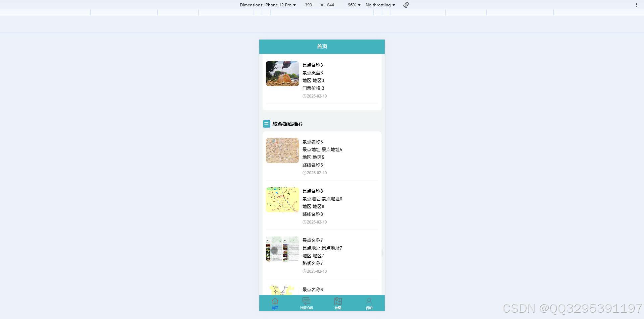Screen dimensions: 644x319
Task: Select the 首页 home icon in bottom navigation
Action: [x=275, y=301]
